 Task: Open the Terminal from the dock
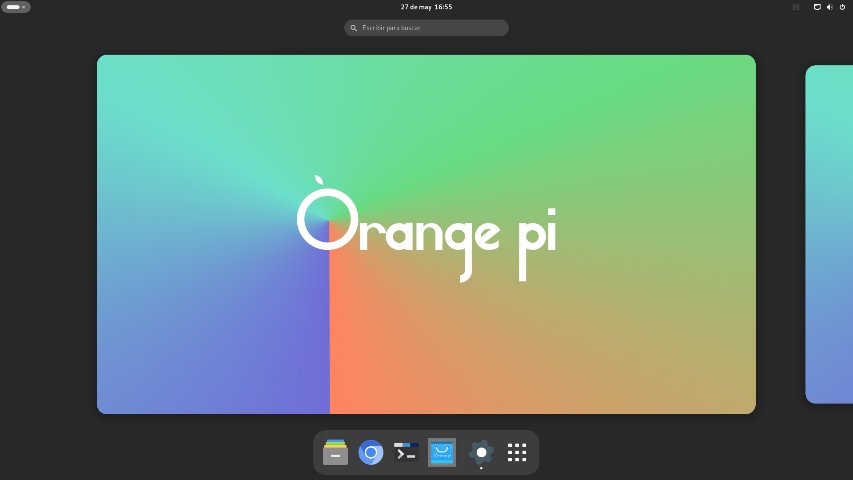[x=406, y=452]
